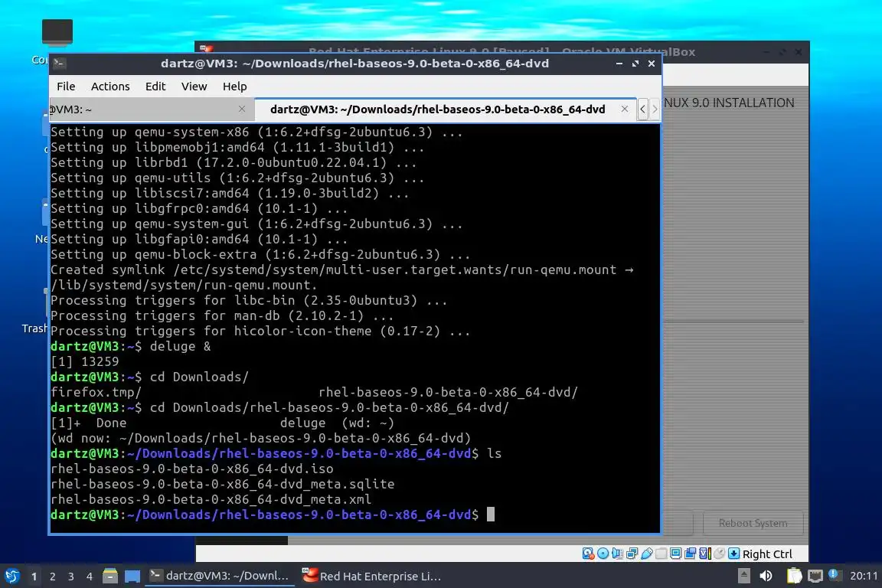Switch to workspace 1
Viewport: 882px width, 588px height.
coord(34,577)
